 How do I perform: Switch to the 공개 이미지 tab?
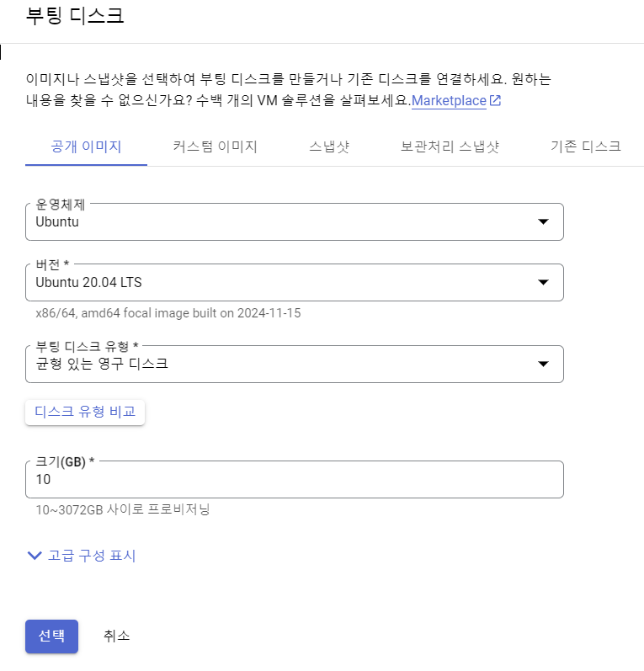pyautogui.click(x=86, y=146)
